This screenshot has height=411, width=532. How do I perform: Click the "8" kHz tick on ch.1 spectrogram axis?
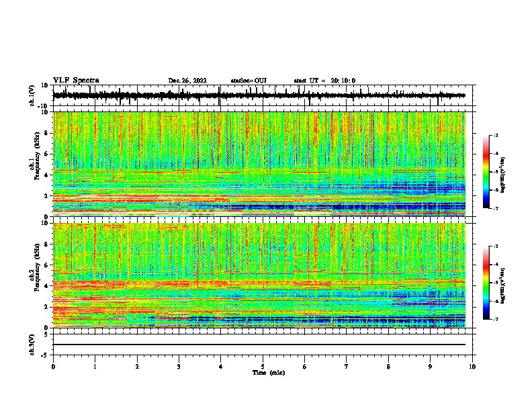46,133
